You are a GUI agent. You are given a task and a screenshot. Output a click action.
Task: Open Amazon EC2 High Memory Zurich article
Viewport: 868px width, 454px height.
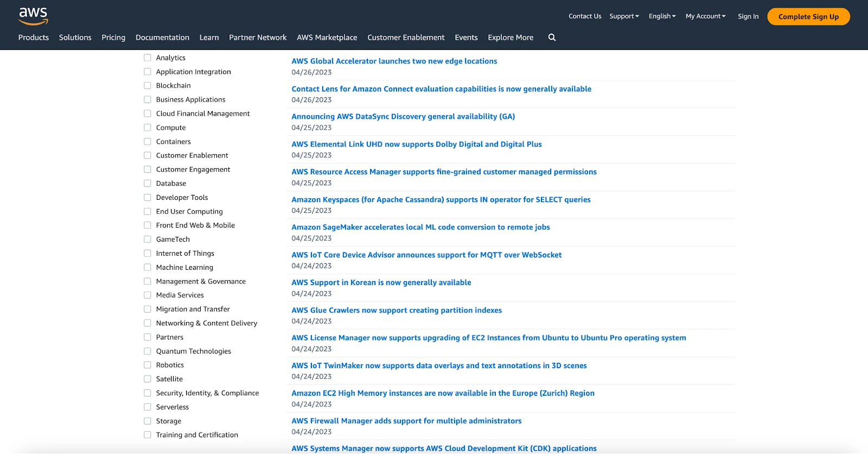(443, 393)
